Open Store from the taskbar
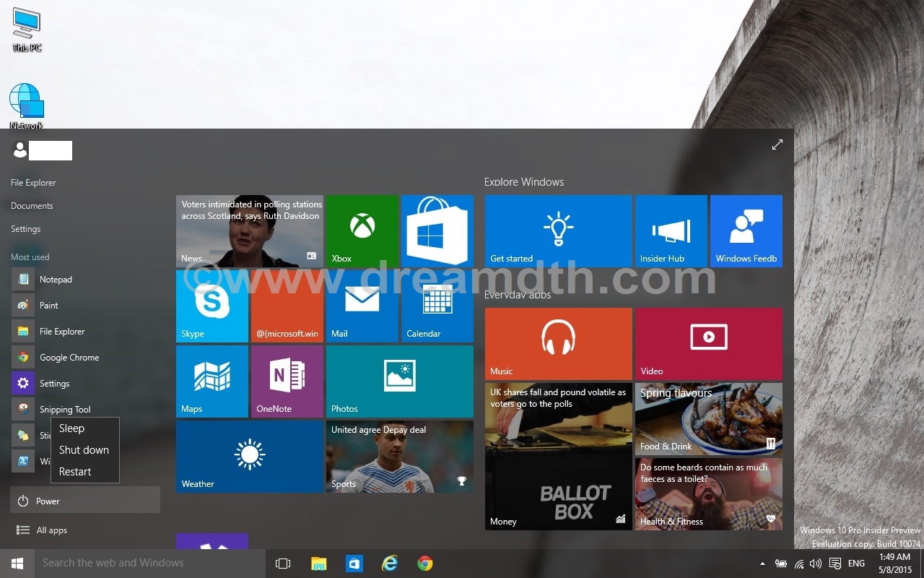The height and width of the screenshot is (578, 924). point(354,563)
